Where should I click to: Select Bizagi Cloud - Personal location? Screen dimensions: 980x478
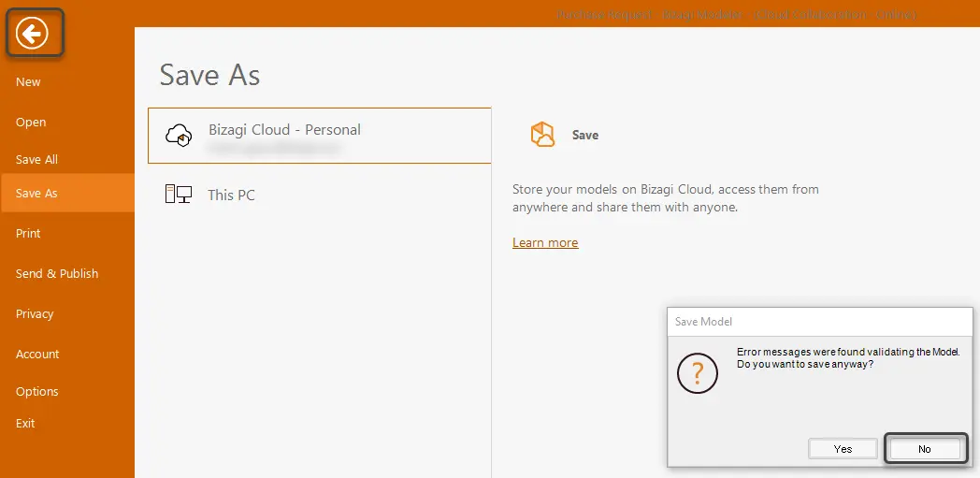click(x=320, y=136)
